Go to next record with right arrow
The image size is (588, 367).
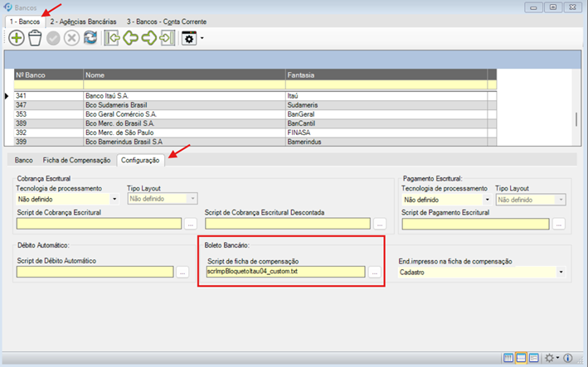148,38
